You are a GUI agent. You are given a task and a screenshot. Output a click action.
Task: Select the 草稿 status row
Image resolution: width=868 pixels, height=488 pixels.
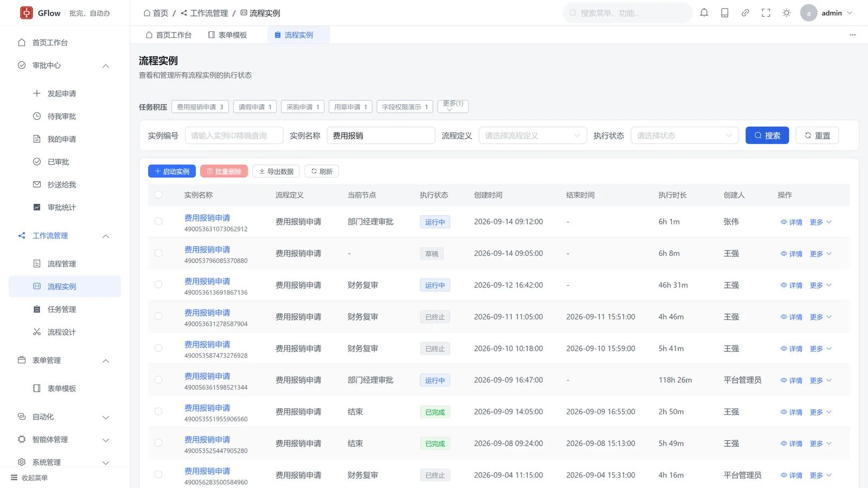click(158, 253)
